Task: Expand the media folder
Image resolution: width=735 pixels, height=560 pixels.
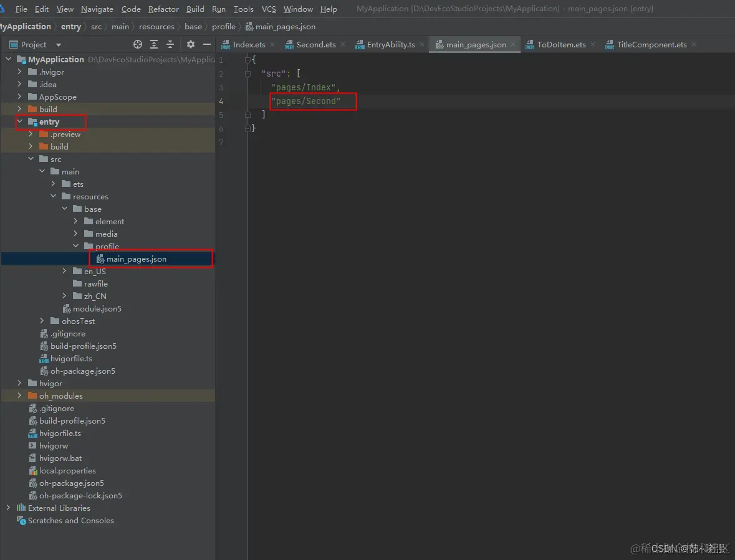Action: 76,233
